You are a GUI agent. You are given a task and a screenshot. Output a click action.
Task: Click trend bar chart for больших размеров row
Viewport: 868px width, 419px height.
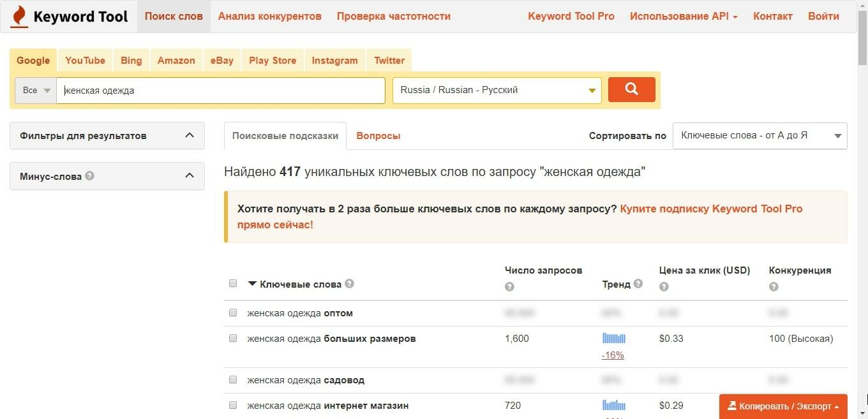click(614, 339)
